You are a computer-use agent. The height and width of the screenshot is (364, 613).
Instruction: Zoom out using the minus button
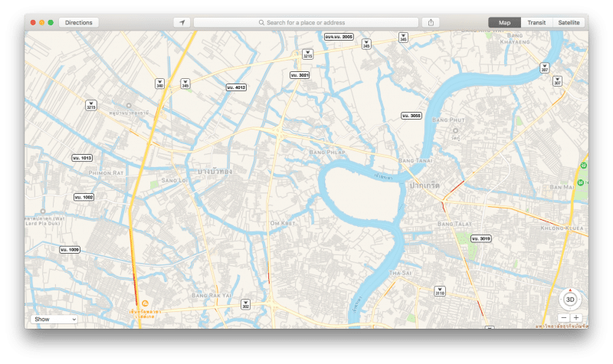563,317
